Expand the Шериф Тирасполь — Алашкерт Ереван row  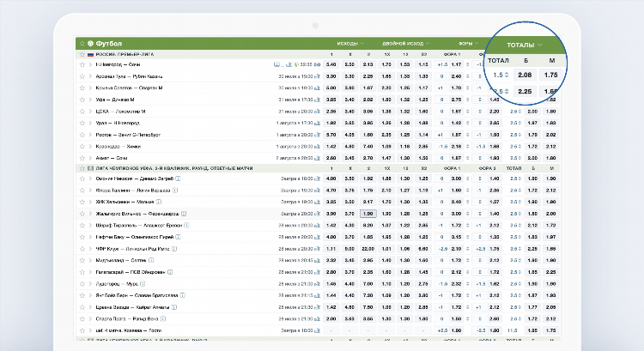[90, 225]
